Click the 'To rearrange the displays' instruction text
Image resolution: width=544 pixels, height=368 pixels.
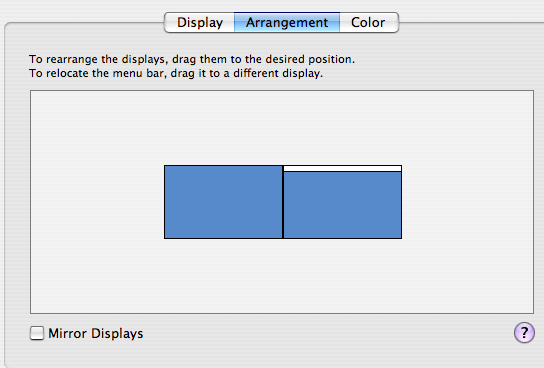(x=192, y=59)
